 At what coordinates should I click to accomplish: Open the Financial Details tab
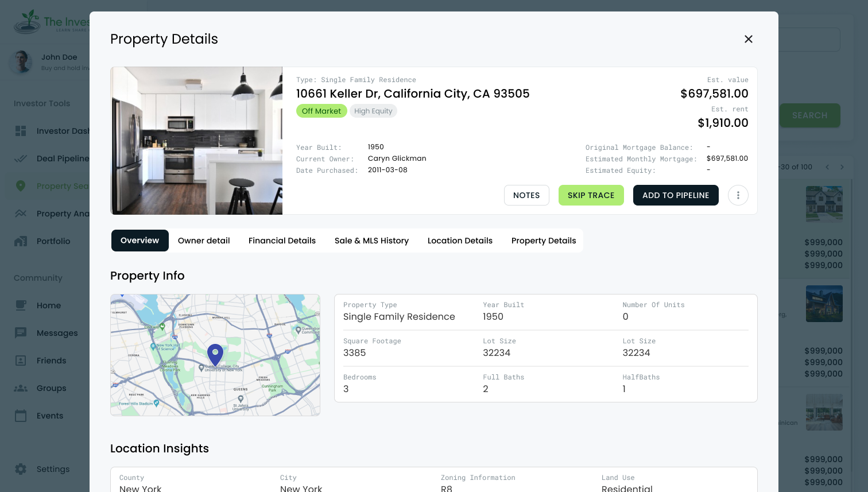point(282,241)
